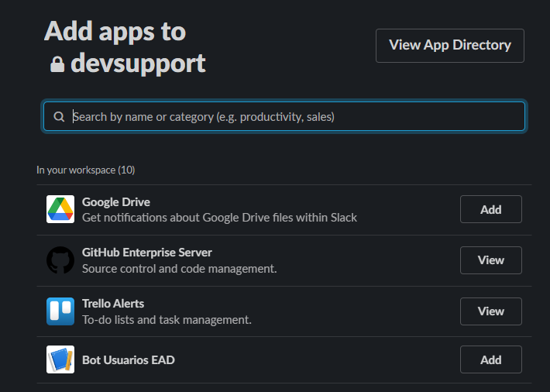The image size is (550, 392).
Task: Click 'Source control and code management.' description
Action: (x=180, y=269)
